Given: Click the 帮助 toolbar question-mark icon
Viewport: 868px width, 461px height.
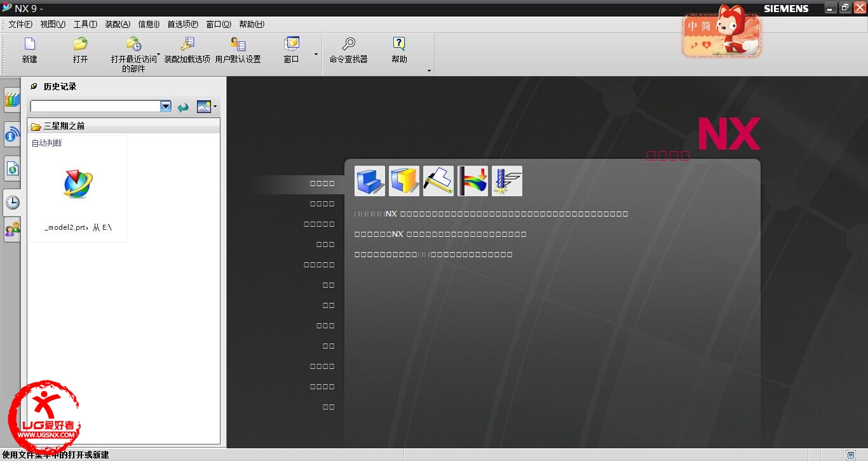Looking at the screenshot, I should coord(399,44).
